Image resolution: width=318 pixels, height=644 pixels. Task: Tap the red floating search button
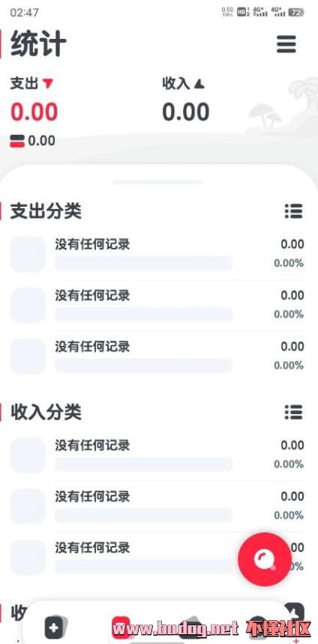[265, 559]
